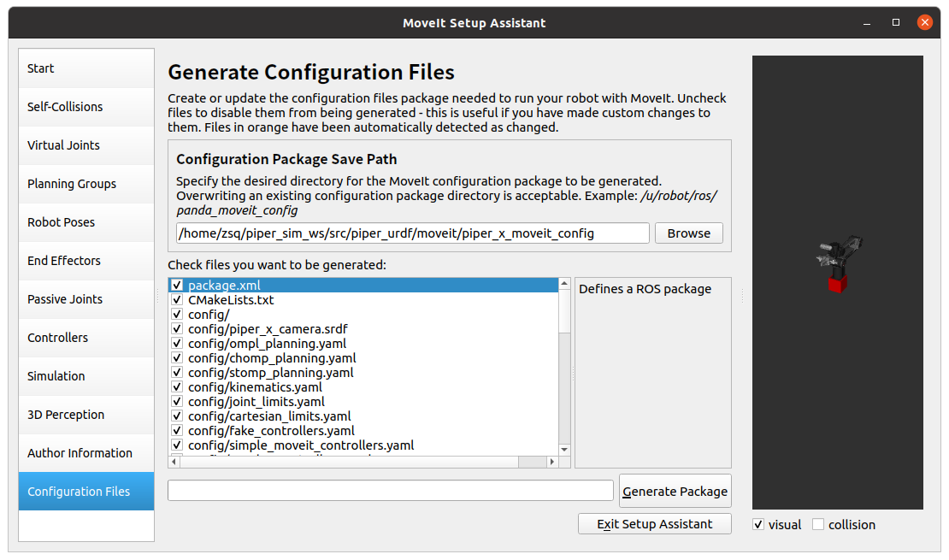The image size is (949, 560).
Task: Click the horizontal scrollbar of file list
Action: pos(349,462)
